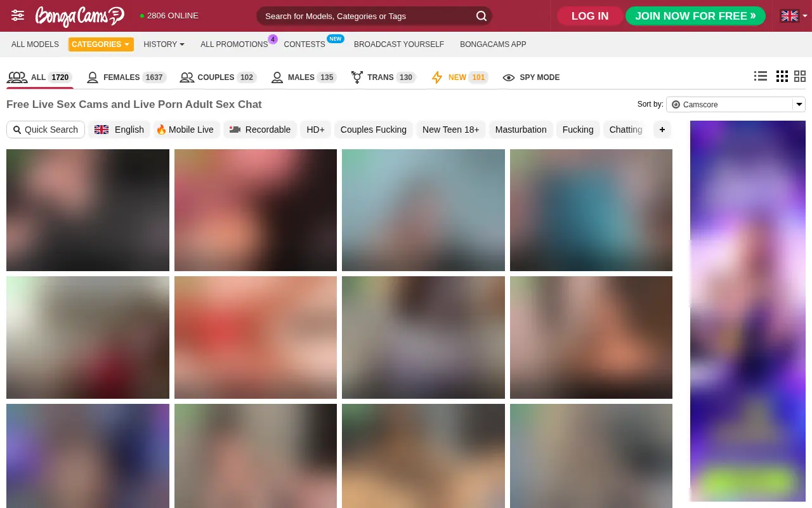Show more filter tags with plus button
Image resolution: width=812 pixels, height=508 pixels.
(x=662, y=130)
